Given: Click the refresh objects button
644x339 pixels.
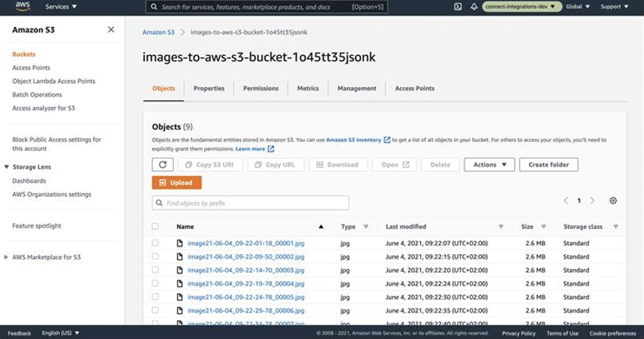Looking at the screenshot, I should point(163,165).
